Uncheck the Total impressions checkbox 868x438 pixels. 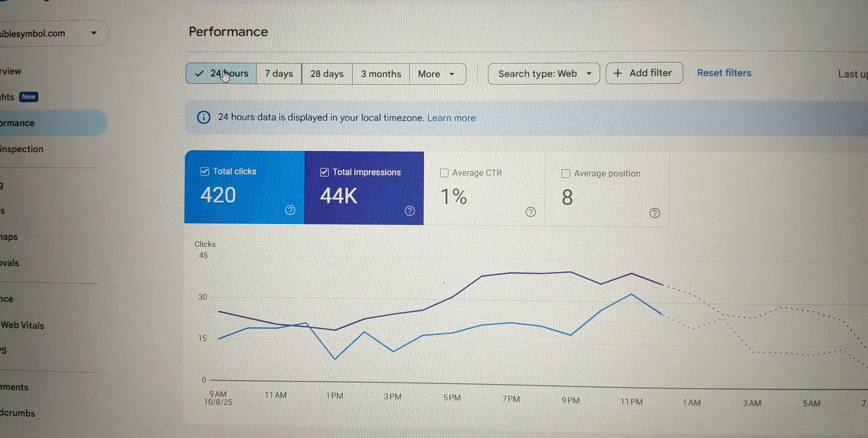(324, 172)
